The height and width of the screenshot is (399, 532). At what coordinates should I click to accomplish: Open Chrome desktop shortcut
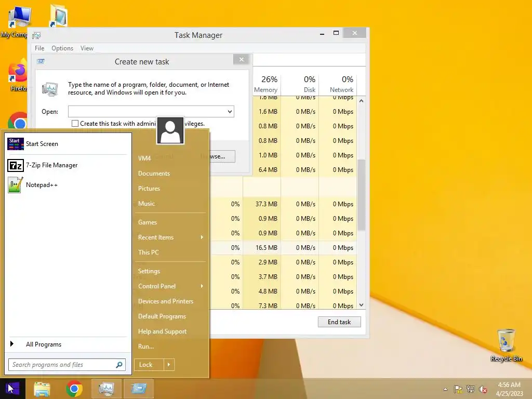(x=19, y=121)
